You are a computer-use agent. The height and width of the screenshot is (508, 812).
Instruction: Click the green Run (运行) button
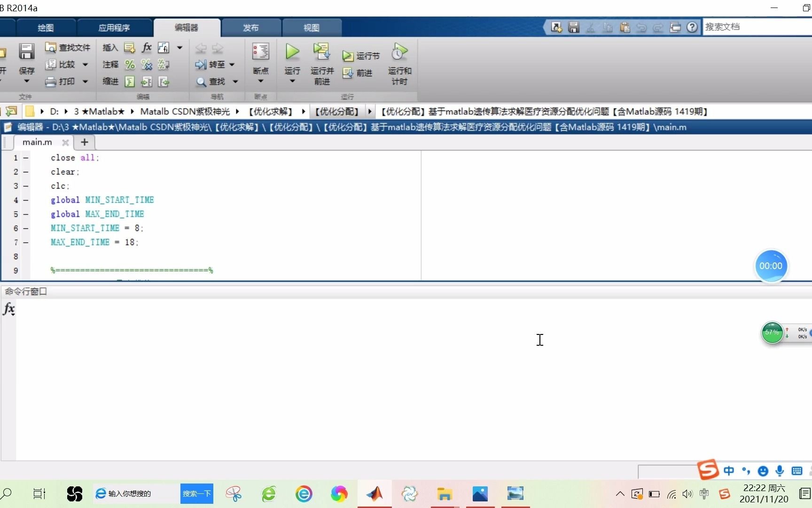292,52
